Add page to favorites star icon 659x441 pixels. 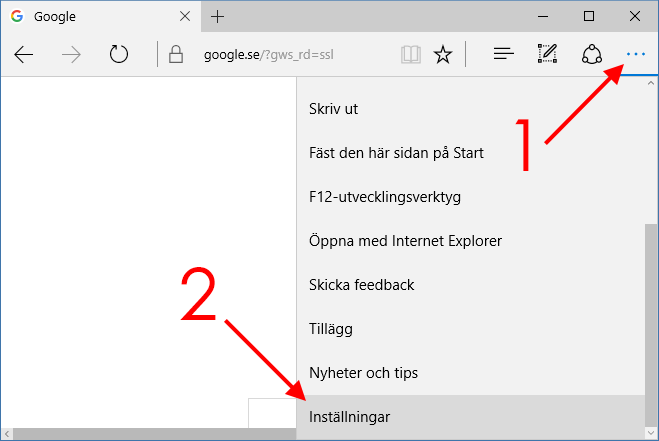point(443,54)
